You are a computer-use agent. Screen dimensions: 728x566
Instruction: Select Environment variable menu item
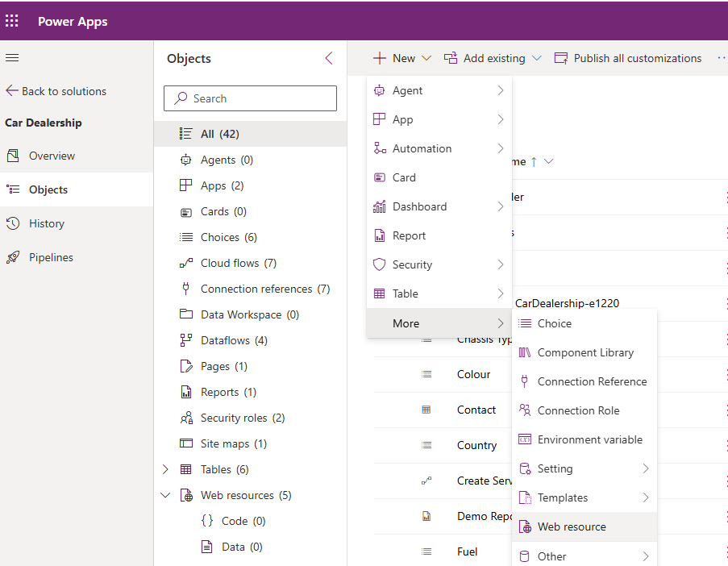[589, 439]
